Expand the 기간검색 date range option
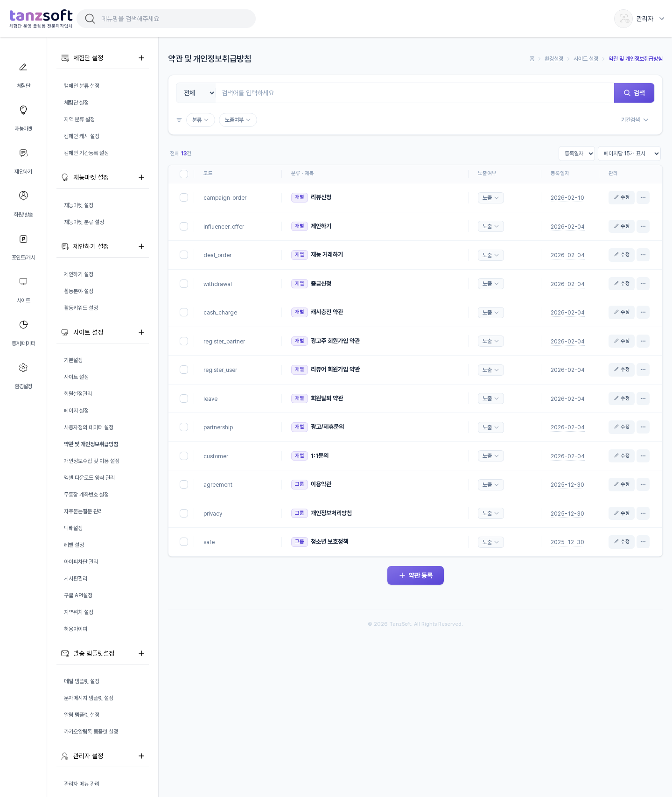Screen dimensions: 672x797 point(635,120)
